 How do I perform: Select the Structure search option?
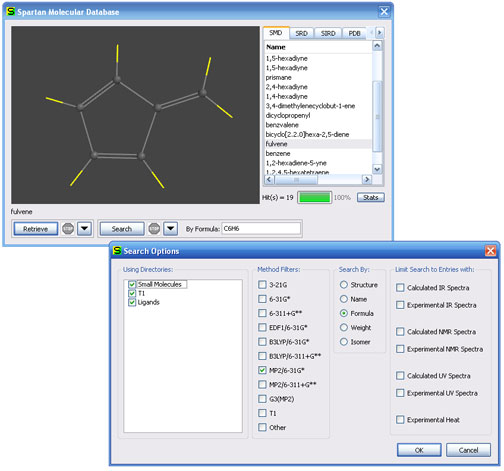point(344,285)
